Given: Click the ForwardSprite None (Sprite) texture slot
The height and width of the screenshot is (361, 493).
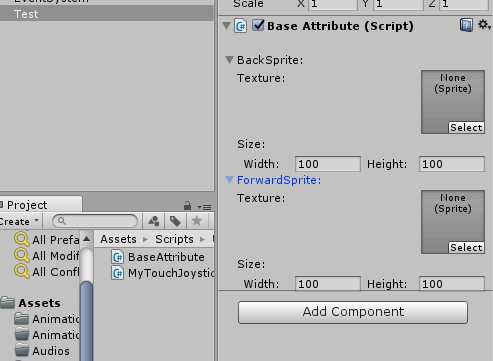Looking at the screenshot, I should [453, 222].
